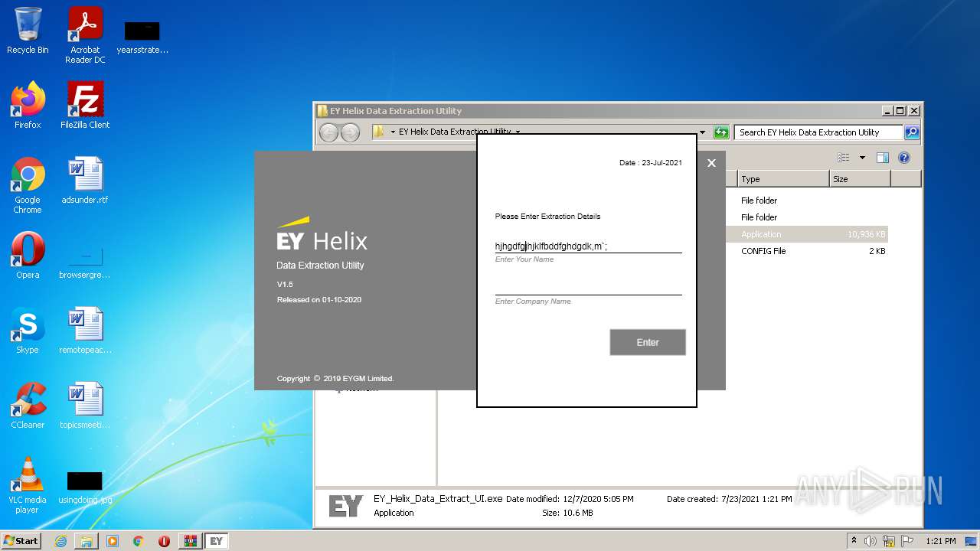Viewport: 980px width, 551px height.
Task: Click the refresh button beside address bar
Action: 720,132
